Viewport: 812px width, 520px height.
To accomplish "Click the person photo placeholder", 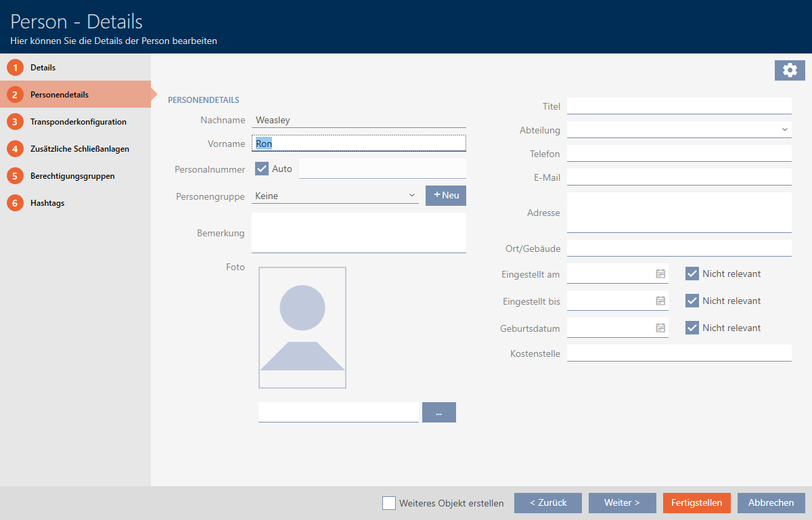I will click(x=302, y=328).
